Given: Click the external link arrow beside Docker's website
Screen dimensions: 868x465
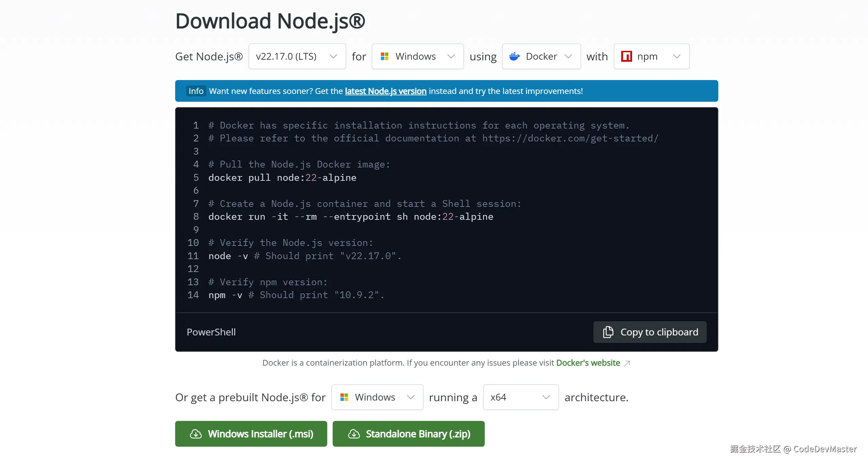Looking at the screenshot, I should [x=627, y=363].
